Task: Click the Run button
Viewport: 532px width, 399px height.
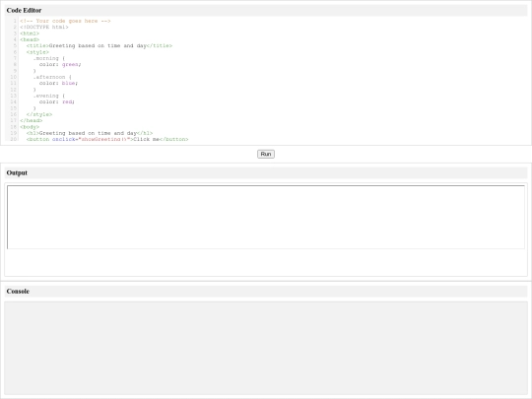Action: (x=266, y=154)
